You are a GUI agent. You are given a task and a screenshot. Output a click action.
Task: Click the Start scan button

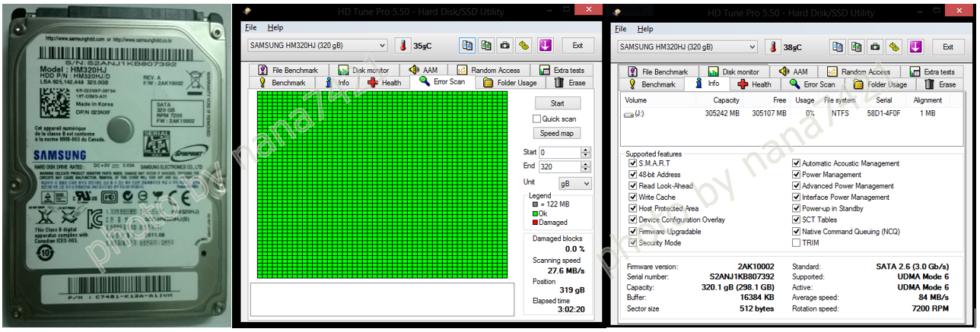(x=557, y=103)
